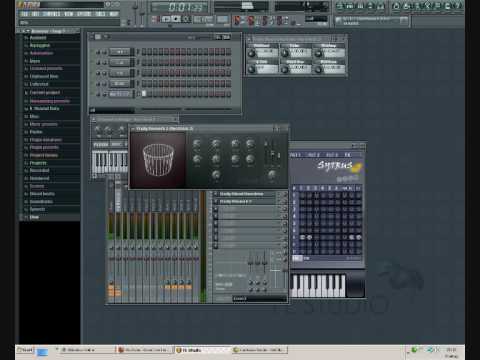Expand the Projects folder in browser
This screenshot has width=480, height=360.
pos(38,163)
